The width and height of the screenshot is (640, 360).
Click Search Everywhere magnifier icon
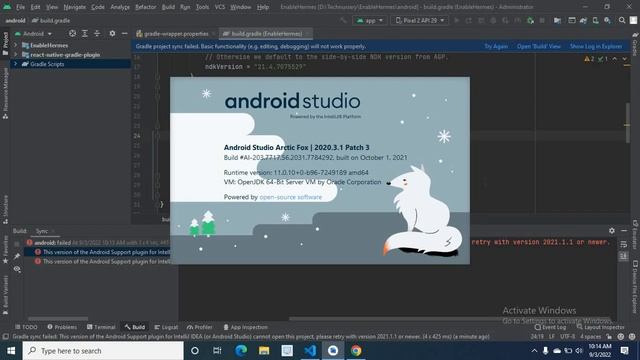[622, 20]
